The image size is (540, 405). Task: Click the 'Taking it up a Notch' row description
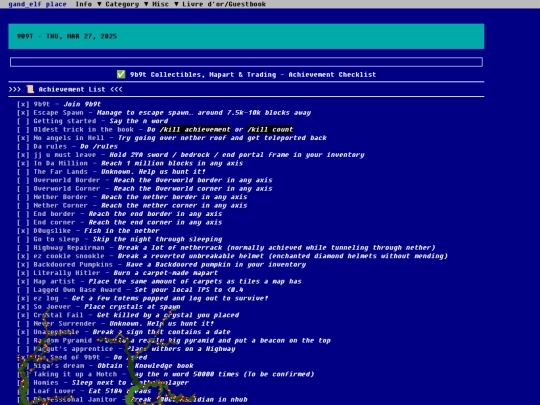[x=222, y=374]
